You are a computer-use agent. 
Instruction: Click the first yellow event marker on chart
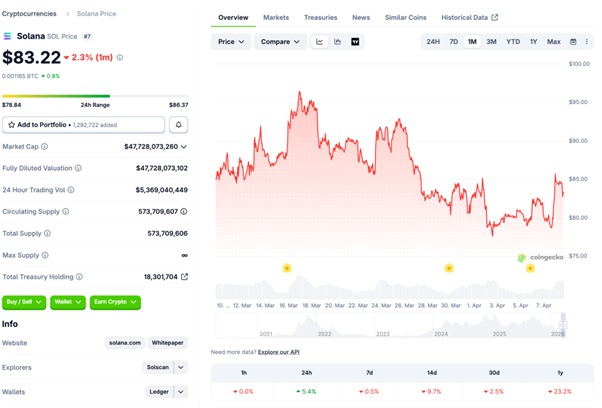287,268
